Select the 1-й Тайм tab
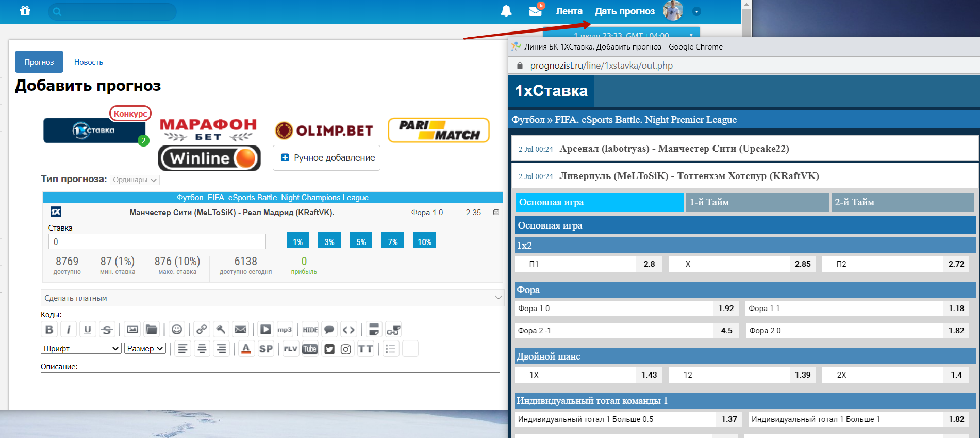This screenshot has height=438, width=980. tap(757, 202)
